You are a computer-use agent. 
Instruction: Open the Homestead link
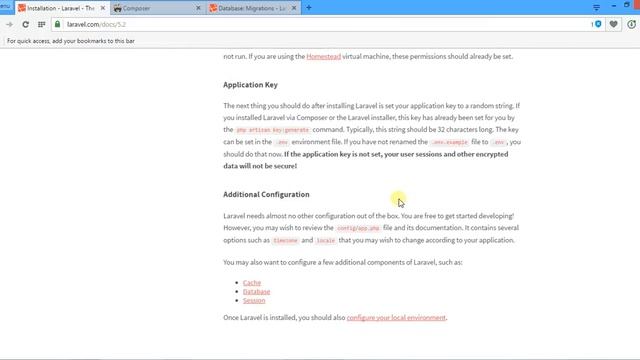324,56
